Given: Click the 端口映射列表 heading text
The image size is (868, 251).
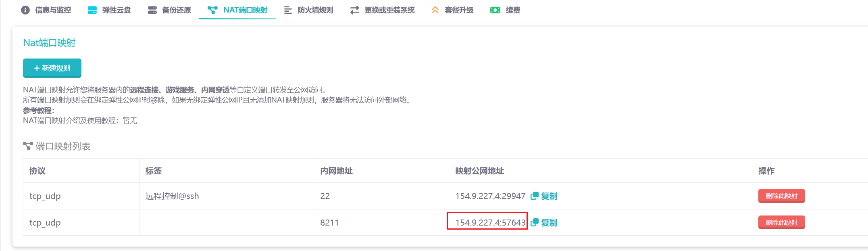Looking at the screenshot, I should [63, 146].
